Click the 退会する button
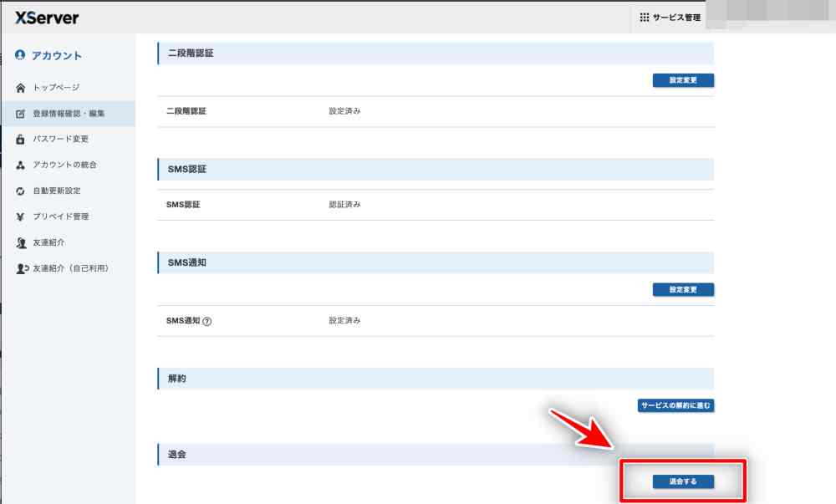 (683, 481)
